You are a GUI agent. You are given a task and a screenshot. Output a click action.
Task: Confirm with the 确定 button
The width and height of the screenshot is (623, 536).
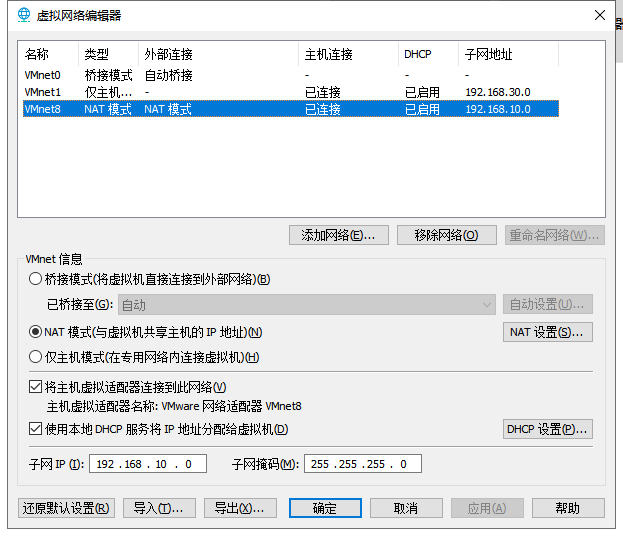pos(325,508)
